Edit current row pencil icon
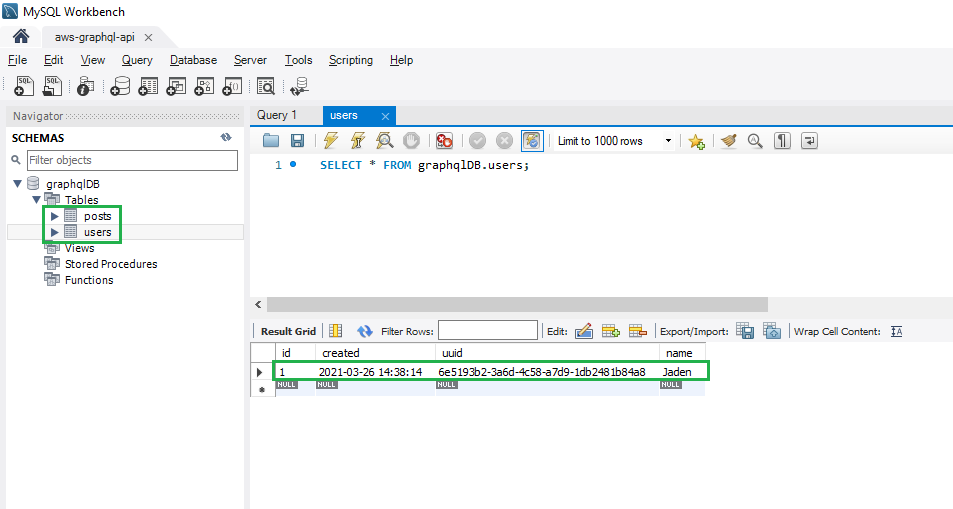Image resolution: width=953 pixels, height=509 pixels. (583, 331)
